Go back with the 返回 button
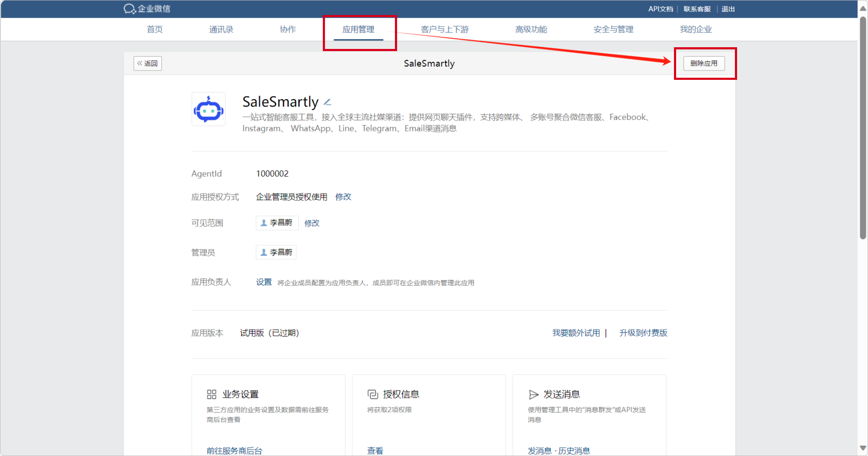The image size is (868, 456). [148, 64]
